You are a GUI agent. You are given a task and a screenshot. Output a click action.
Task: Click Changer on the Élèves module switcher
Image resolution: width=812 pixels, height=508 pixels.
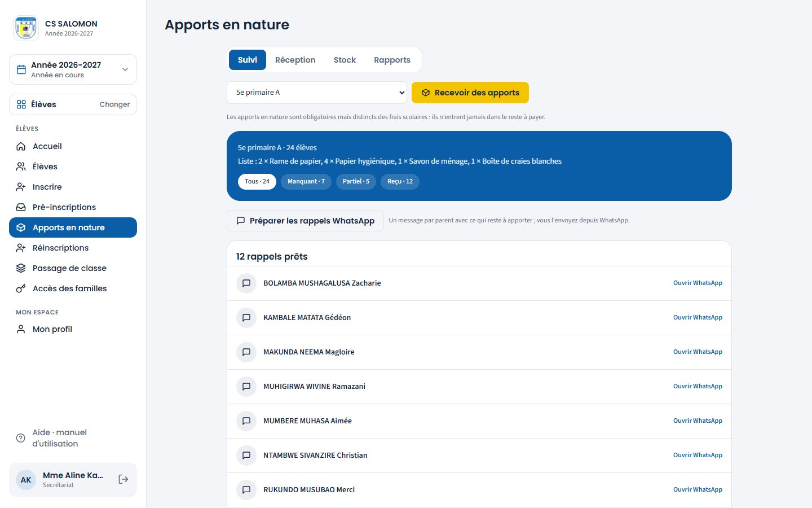[x=114, y=104]
